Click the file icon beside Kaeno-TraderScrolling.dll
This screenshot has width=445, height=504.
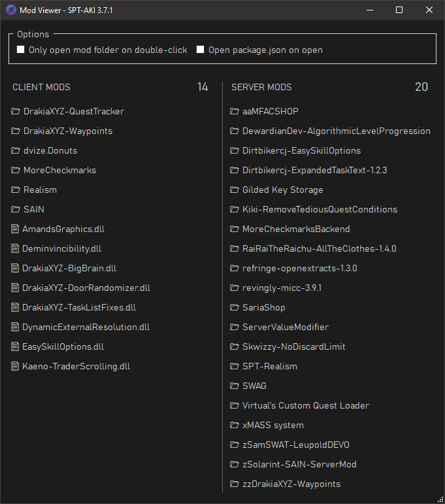click(x=15, y=366)
